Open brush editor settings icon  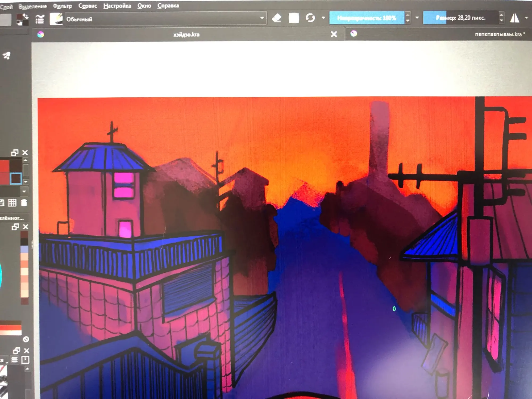(40, 19)
